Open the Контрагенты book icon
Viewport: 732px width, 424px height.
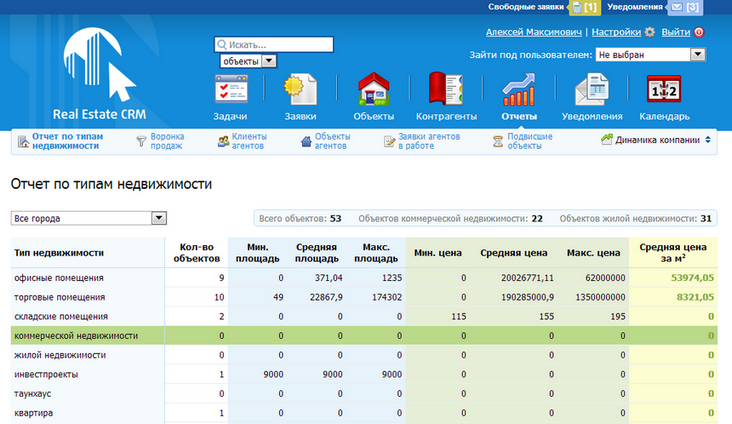click(x=446, y=88)
